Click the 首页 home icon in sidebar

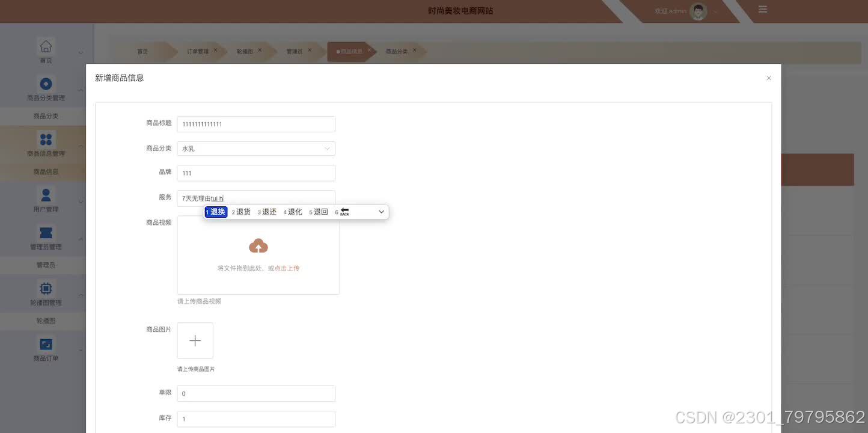coord(46,46)
